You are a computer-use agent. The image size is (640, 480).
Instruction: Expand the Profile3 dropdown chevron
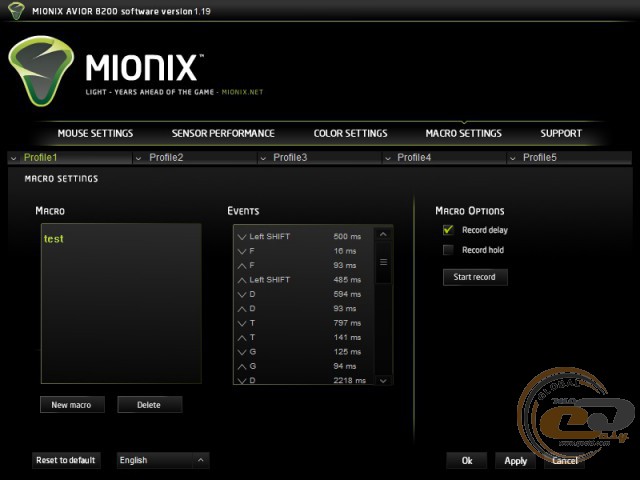263,158
